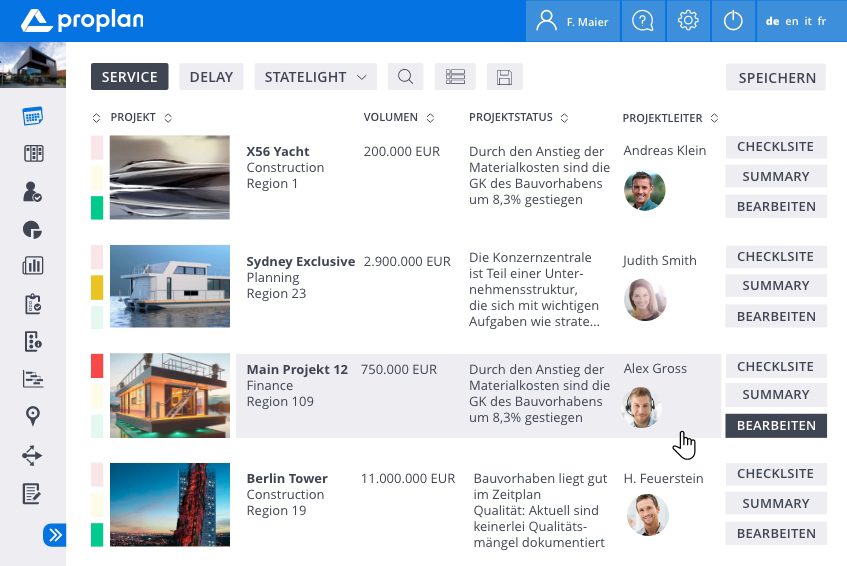Switch language to Italian (it)
847x566 pixels.
(808, 21)
